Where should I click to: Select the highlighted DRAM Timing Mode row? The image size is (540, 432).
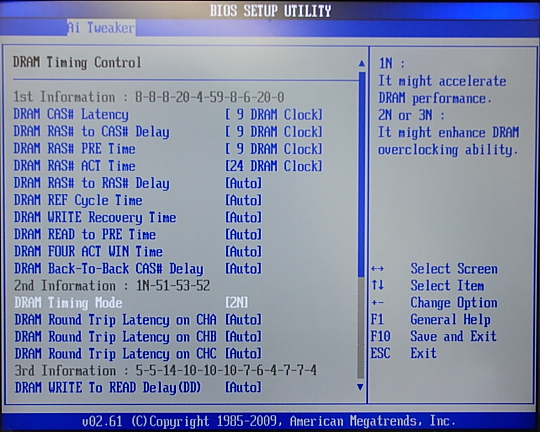(x=131, y=303)
